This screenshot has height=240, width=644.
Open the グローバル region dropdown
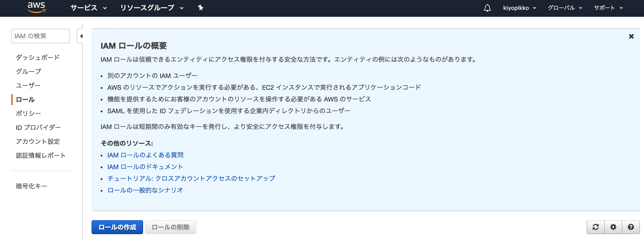pos(565,8)
